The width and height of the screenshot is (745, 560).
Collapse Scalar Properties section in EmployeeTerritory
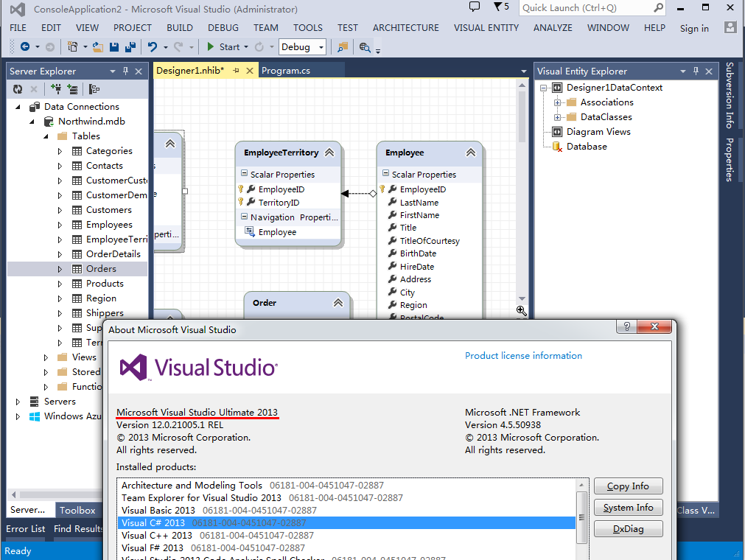pos(244,173)
